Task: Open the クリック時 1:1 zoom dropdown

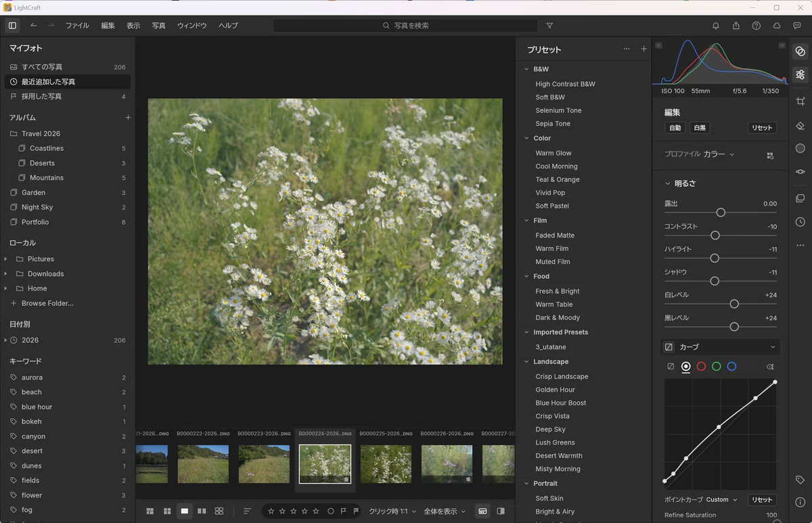Action: click(x=392, y=511)
